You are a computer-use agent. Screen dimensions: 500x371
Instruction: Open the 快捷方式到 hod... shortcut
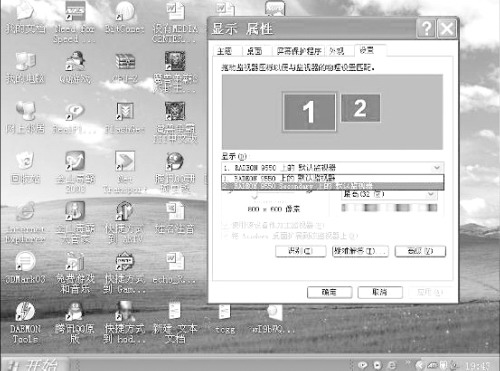click(x=125, y=322)
